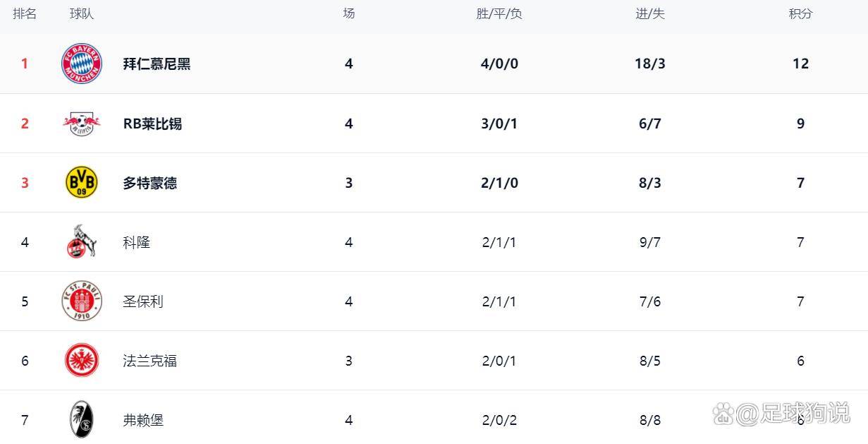Click the Eintracht Frankfurt eagle logo
Image resolution: width=868 pixels, height=444 pixels.
[82, 361]
